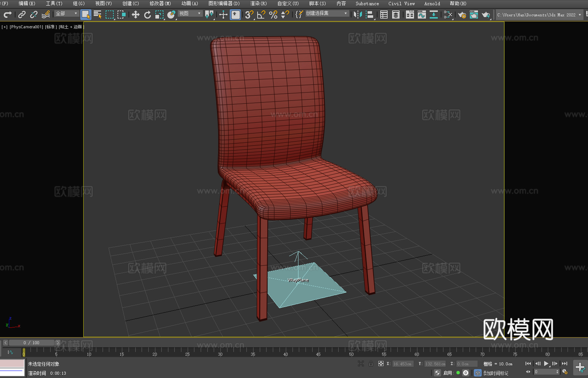Click the [+] viewport menu label
The image size is (588, 378).
[x=4, y=27]
